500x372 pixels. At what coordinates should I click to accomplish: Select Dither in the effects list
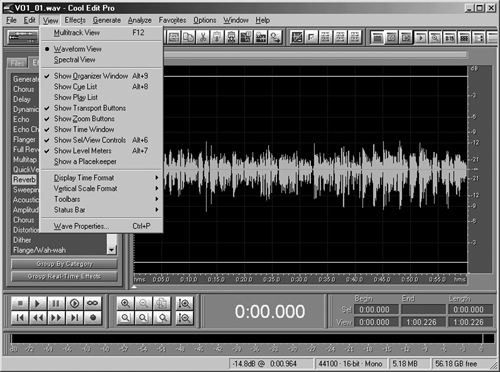point(22,240)
